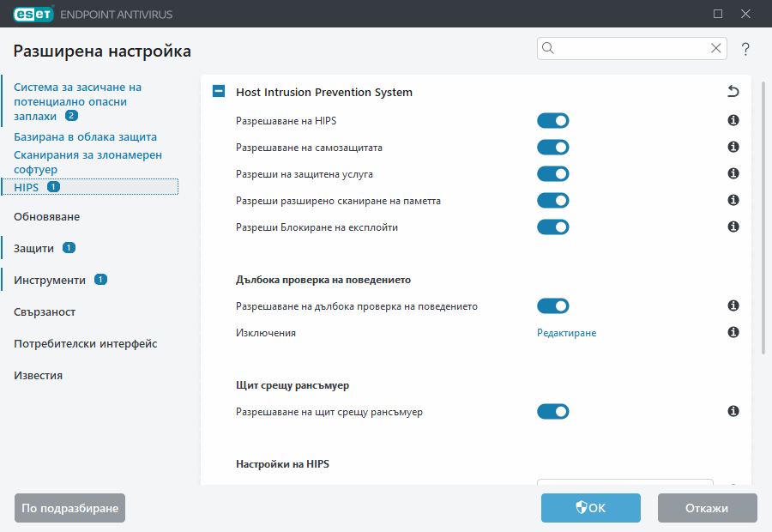Open help via the question mark icon

(745, 49)
